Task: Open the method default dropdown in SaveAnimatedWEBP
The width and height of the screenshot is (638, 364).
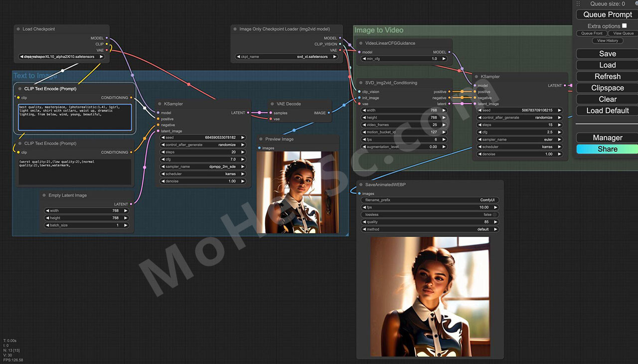Action: [430, 230]
